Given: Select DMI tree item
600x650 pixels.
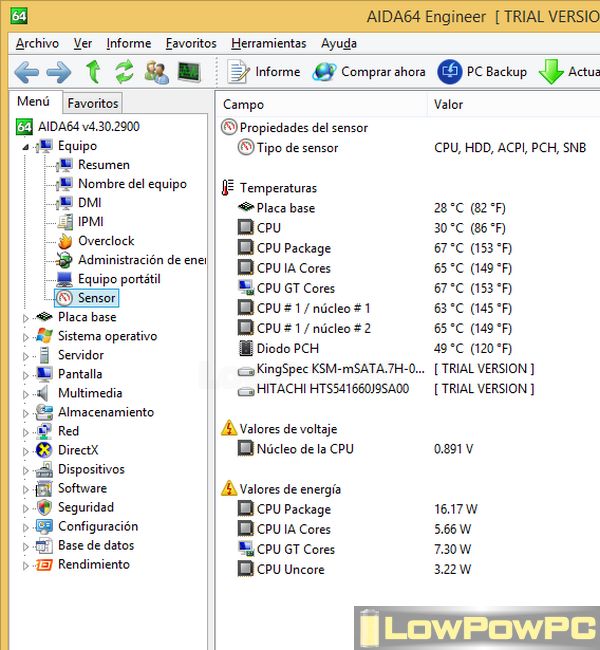Looking at the screenshot, I should pyautogui.click(x=90, y=203).
